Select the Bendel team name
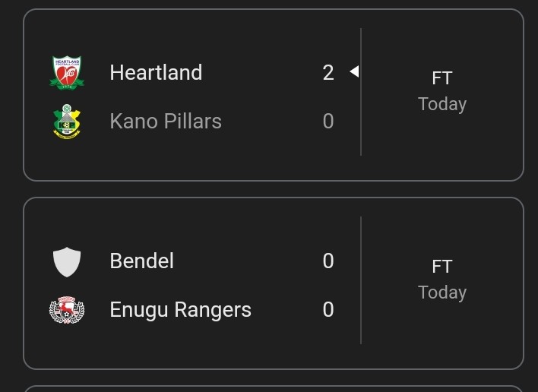 point(141,261)
